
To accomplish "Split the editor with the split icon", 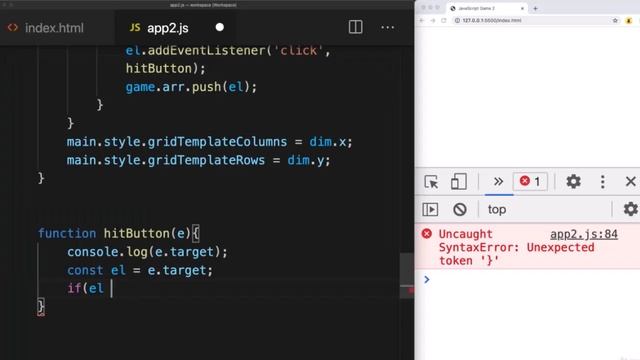I will pyautogui.click(x=356, y=27).
